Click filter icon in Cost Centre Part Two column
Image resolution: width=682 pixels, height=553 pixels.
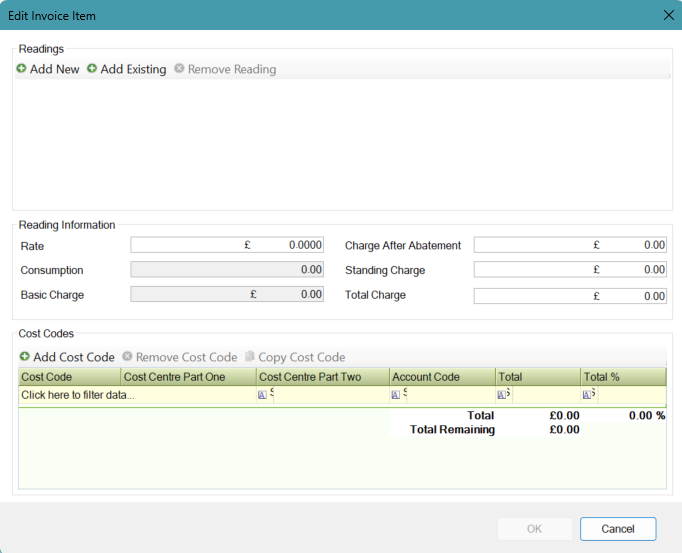pyautogui.click(x=262, y=395)
